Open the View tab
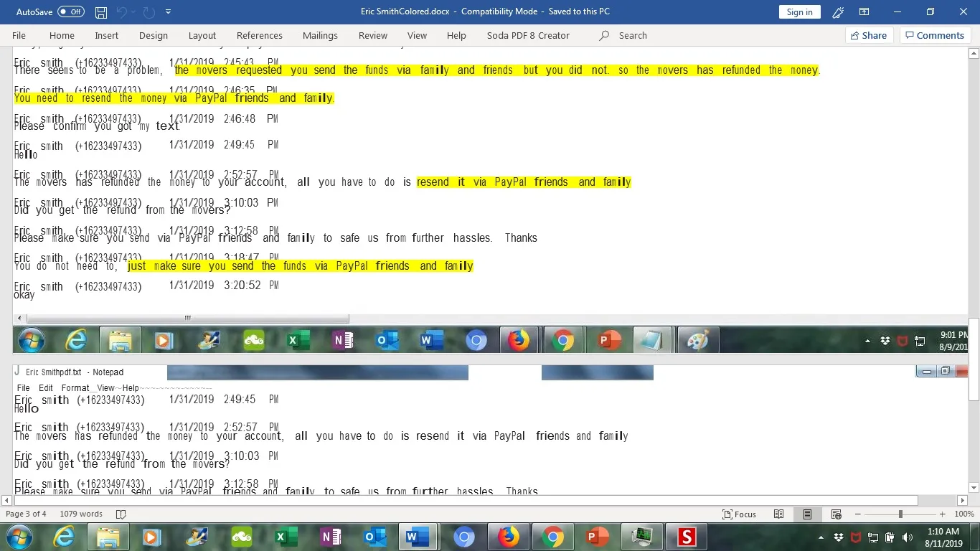 pos(417,35)
